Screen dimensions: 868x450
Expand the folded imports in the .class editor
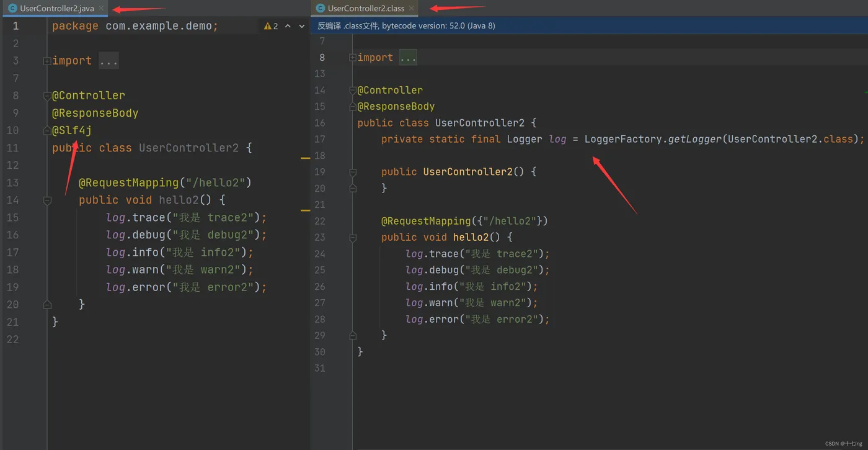coord(353,57)
